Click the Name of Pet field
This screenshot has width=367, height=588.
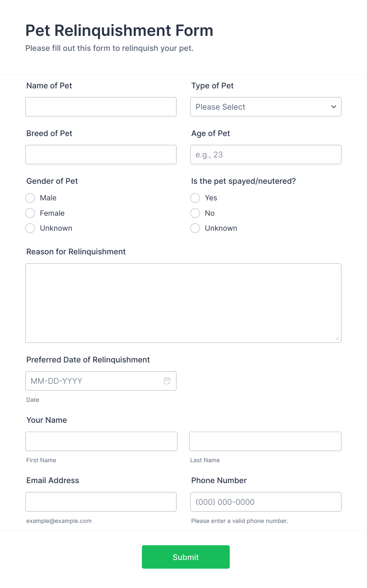click(101, 107)
